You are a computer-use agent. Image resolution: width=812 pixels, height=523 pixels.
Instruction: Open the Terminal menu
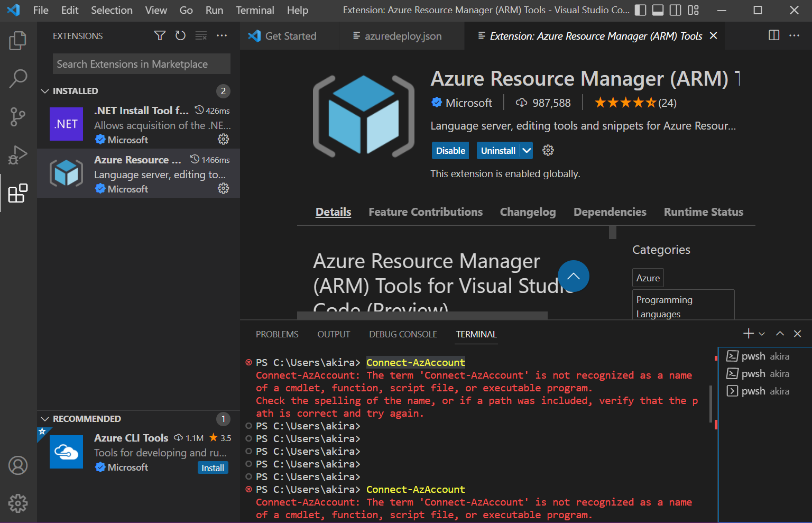(255, 10)
